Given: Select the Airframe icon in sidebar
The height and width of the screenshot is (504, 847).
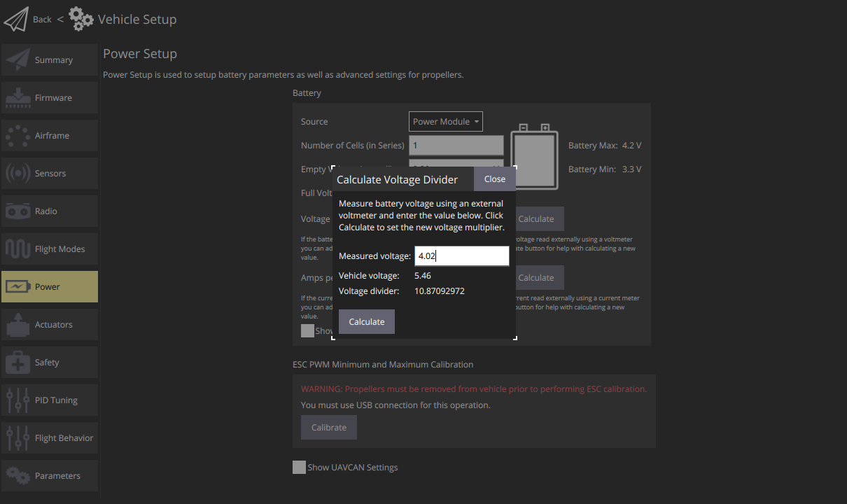Looking at the screenshot, I should [17, 136].
